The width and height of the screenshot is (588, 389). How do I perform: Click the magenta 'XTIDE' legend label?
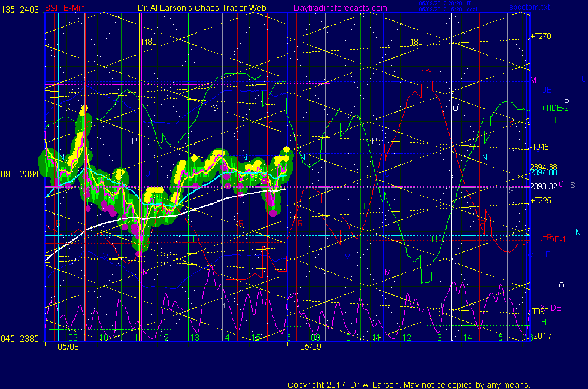(x=550, y=308)
